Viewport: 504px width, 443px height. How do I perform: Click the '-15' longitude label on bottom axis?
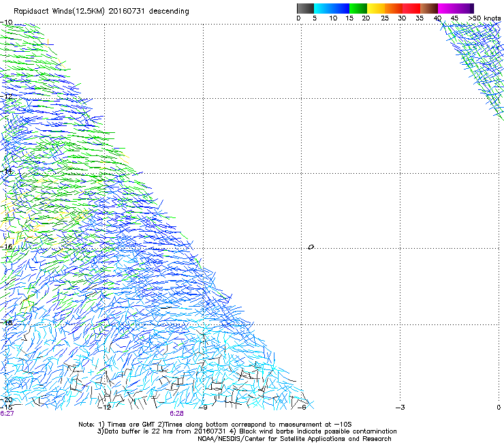[6, 407]
